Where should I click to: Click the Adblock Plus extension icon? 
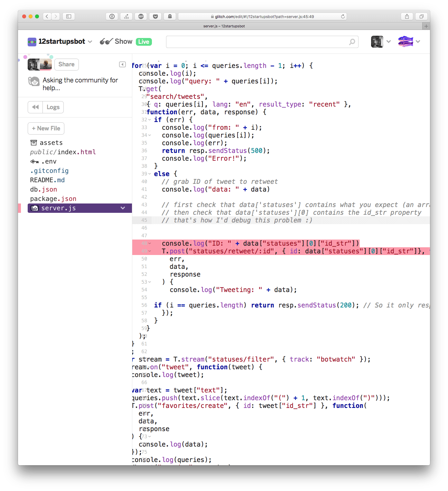tap(141, 16)
